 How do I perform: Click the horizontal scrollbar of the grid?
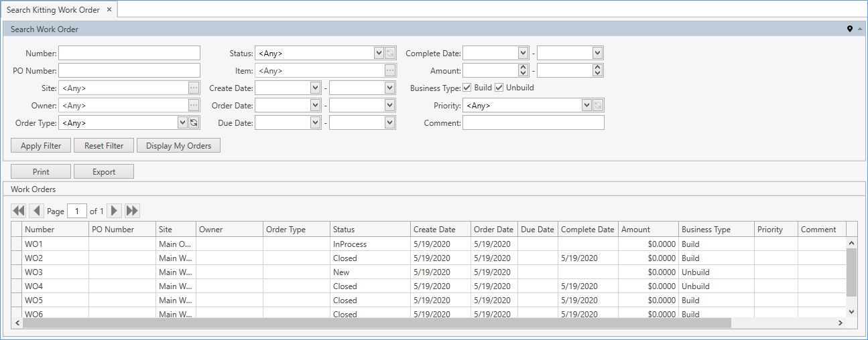pyautogui.click(x=376, y=323)
